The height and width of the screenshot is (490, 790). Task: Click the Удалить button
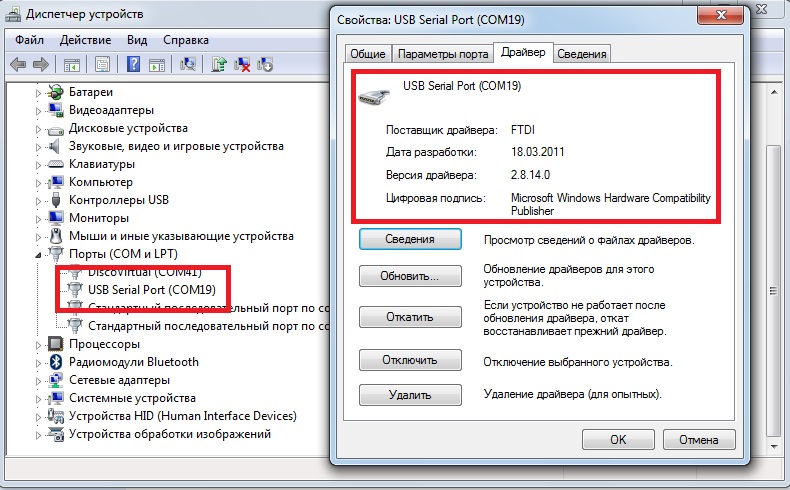click(x=410, y=395)
